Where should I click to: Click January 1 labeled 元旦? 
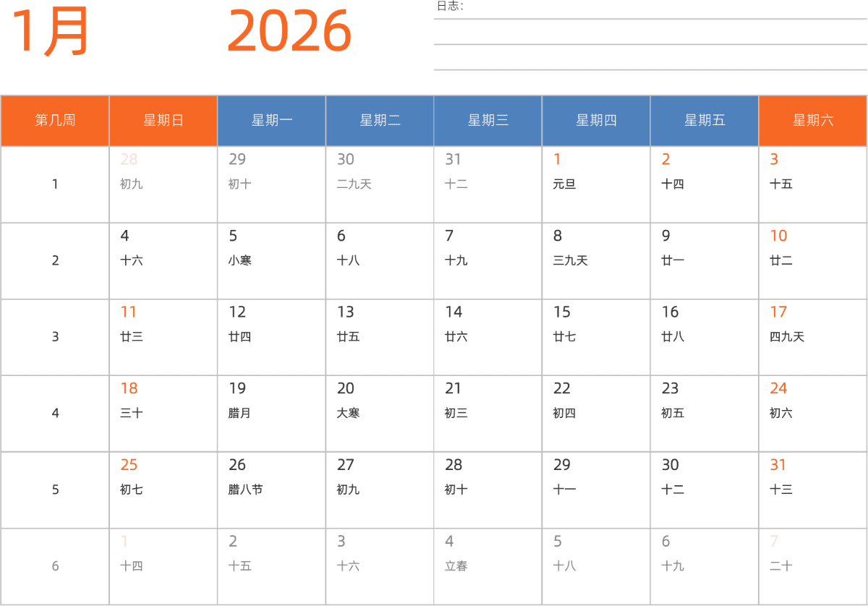coord(597,184)
